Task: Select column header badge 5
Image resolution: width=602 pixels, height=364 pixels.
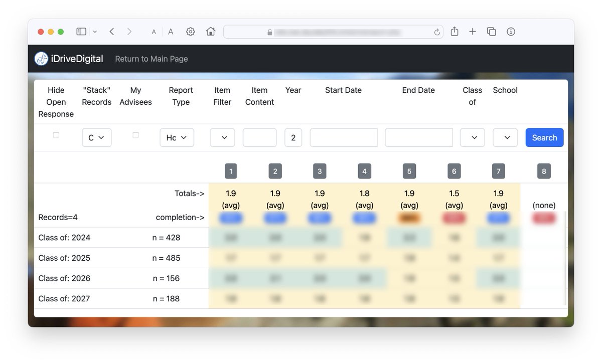Action: 409,171
